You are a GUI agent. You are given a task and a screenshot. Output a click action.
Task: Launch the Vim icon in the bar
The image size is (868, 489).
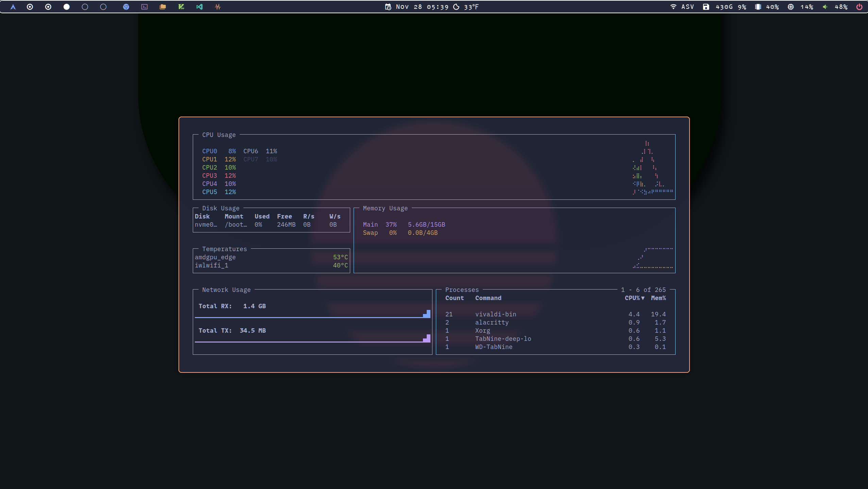[x=181, y=7]
